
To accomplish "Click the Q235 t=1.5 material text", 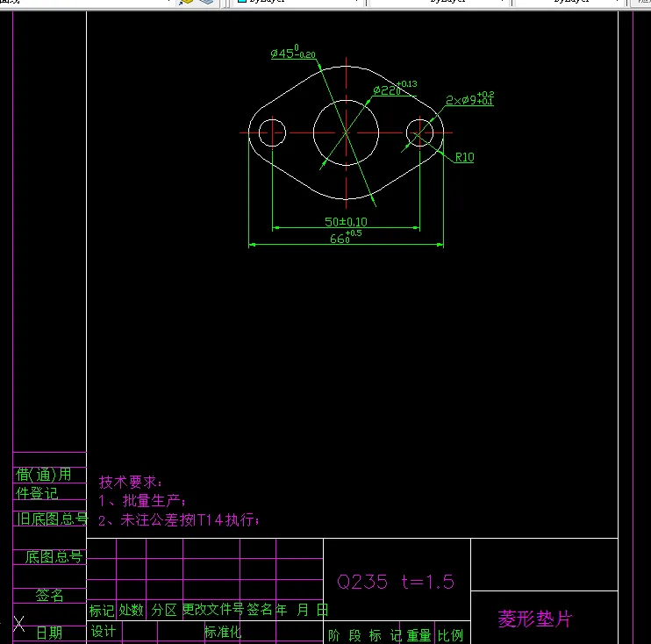I will point(396,582).
